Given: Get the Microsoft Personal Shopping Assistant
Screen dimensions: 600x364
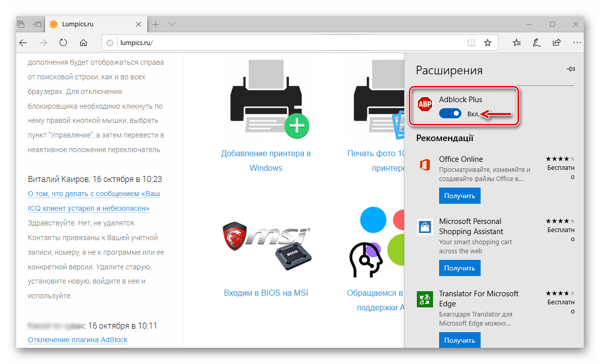Looking at the screenshot, I should (x=459, y=268).
